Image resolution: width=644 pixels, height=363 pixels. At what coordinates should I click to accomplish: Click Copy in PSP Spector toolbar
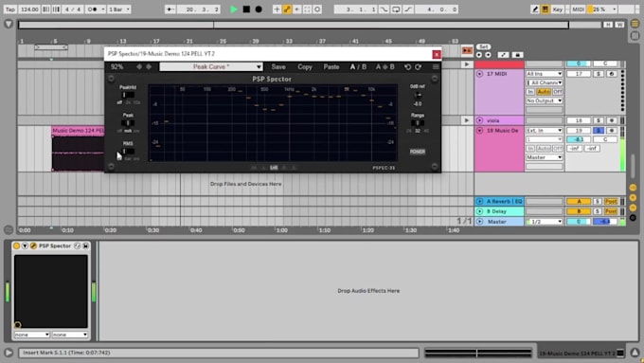coord(305,66)
